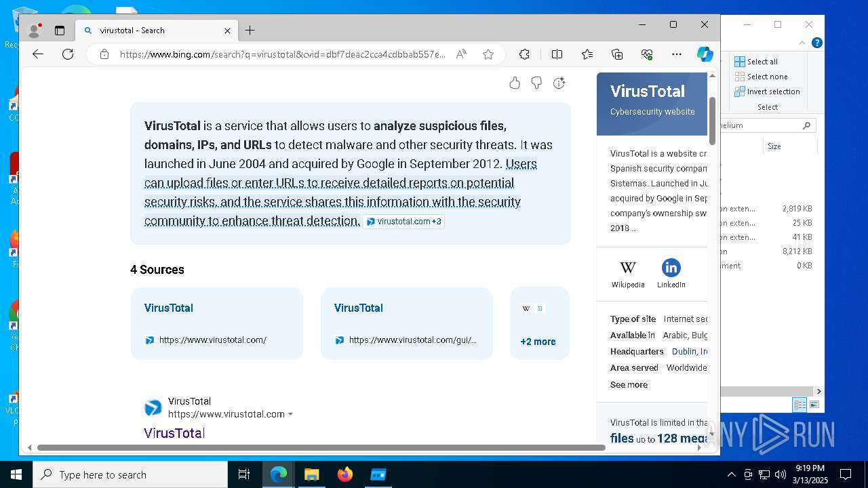
Task: Show hidden system tray icons
Action: coord(731,474)
